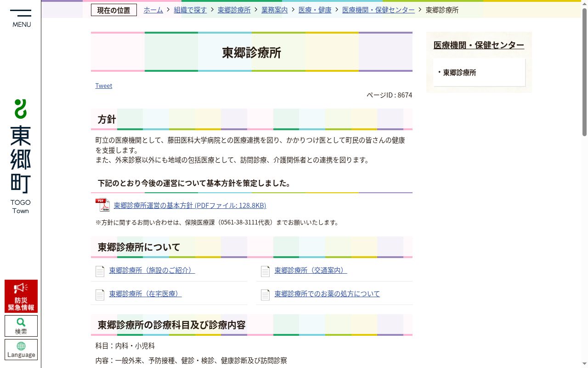588x368 pixels.
Task: Click document icon beside 施設のご紹介
Action: pyautogui.click(x=100, y=271)
